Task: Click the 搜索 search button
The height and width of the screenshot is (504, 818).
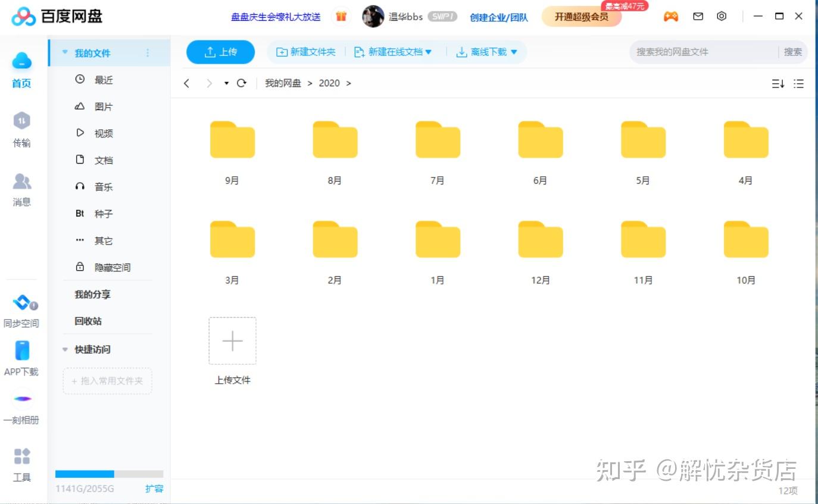Action: coord(793,52)
